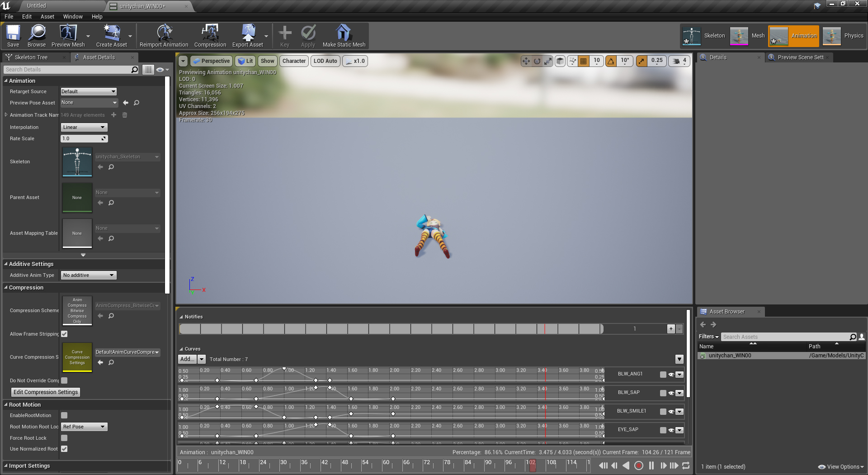Select unitychan_WIN00 in Asset Browser list
This screenshot has width=868, height=475.
782,356
